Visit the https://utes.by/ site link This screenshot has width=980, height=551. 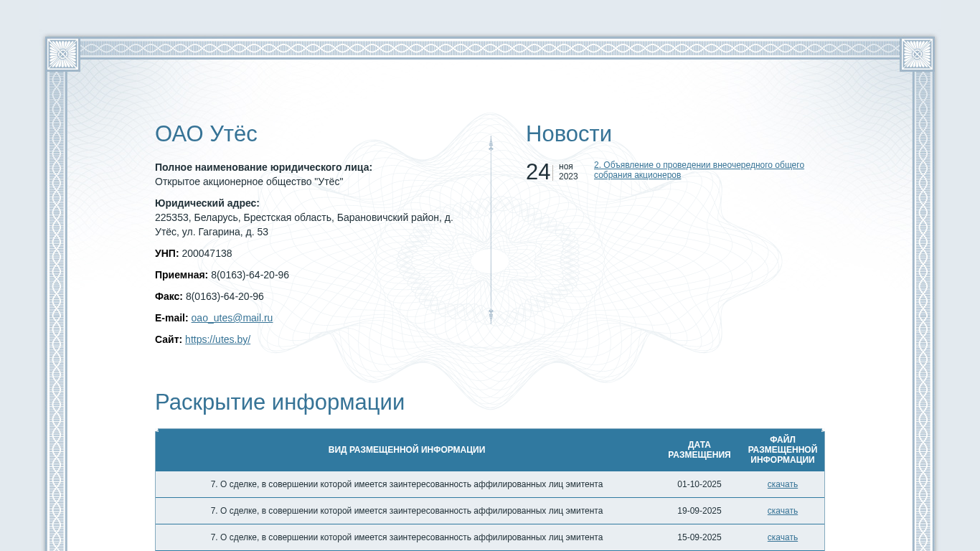(x=217, y=339)
